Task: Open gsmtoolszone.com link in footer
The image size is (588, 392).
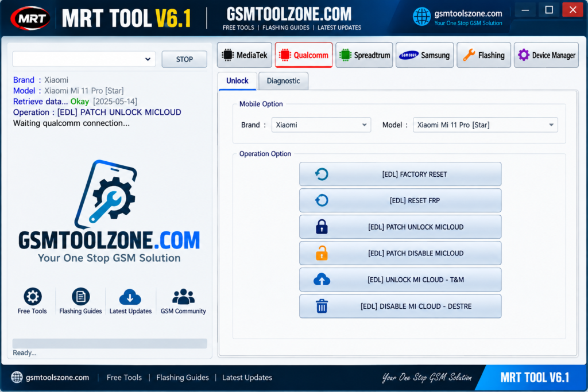Action: pyautogui.click(x=57, y=378)
